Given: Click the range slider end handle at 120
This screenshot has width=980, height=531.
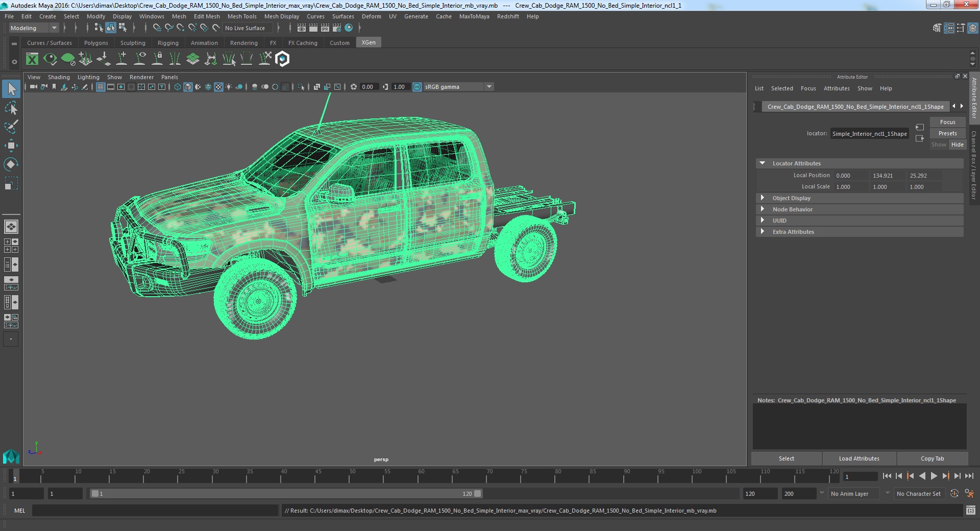Looking at the screenshot, I should 478,494.
